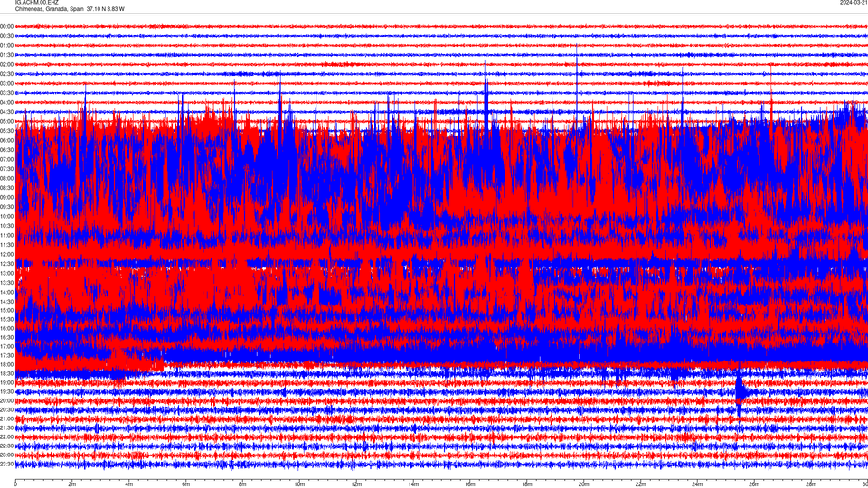Click the 17:00 row label
This screenshot has width=868, height=488.
click(7, 347)
